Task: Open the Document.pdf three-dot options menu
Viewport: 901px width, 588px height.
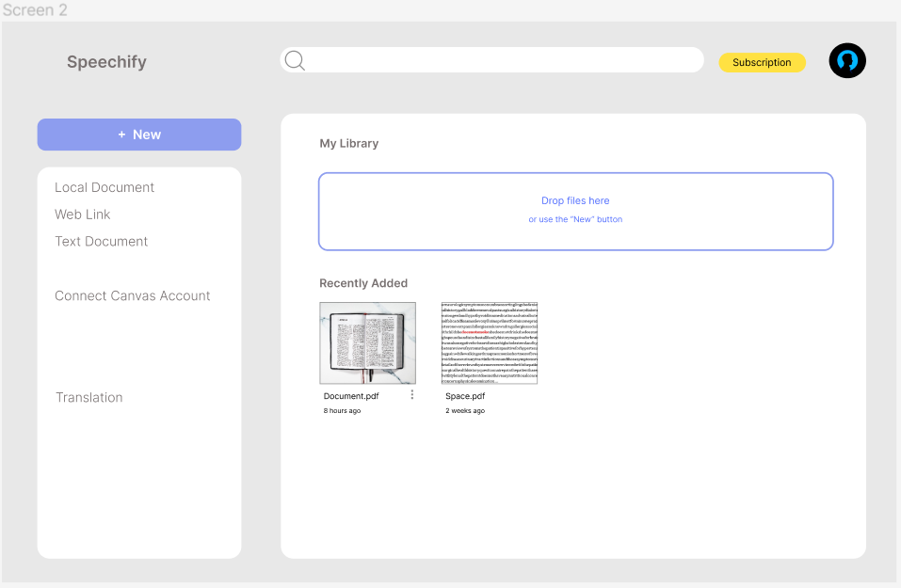Action: point(412,394)
